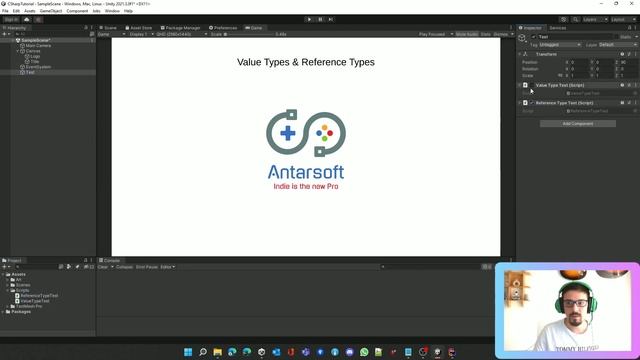Click the object name field in the Inspector

575,37
